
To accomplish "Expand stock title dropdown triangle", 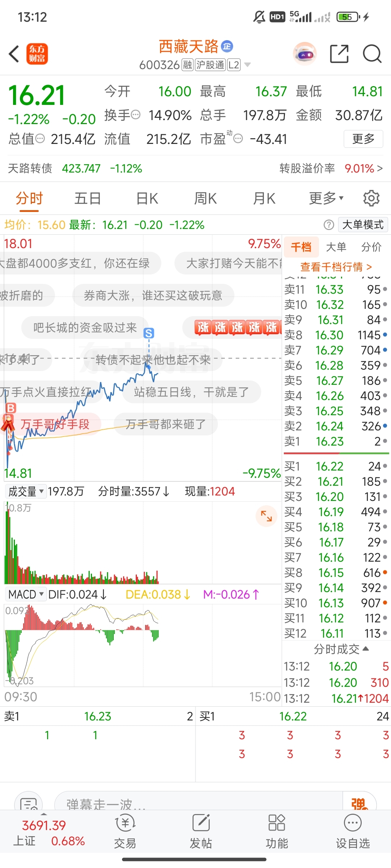I will tap(248, 65).
